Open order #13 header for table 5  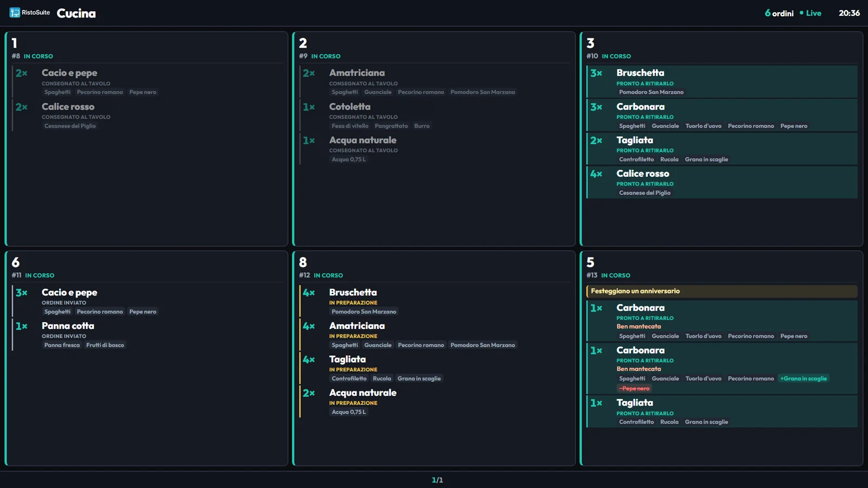click(x=722, y=267)
